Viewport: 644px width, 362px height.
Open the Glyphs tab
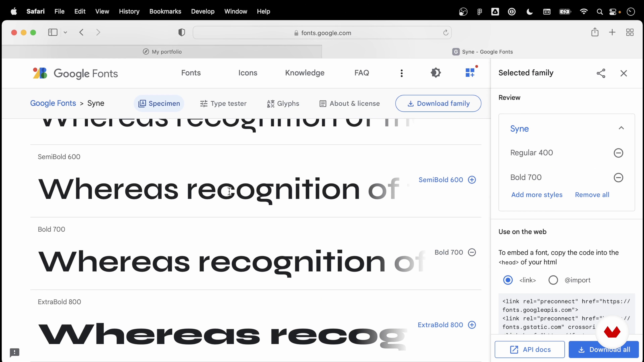click(283, 103)
